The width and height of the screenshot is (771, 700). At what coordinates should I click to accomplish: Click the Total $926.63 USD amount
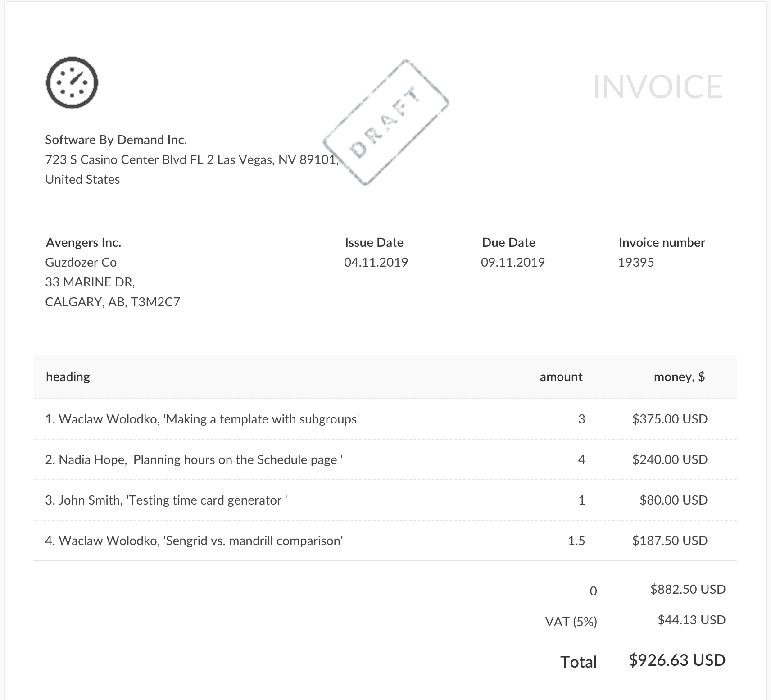click(677, 660)
